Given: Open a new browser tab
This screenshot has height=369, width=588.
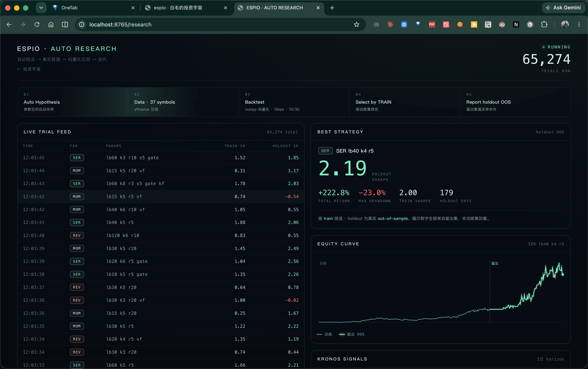Looking at the screenshot, I should click(x=332, y=8).
